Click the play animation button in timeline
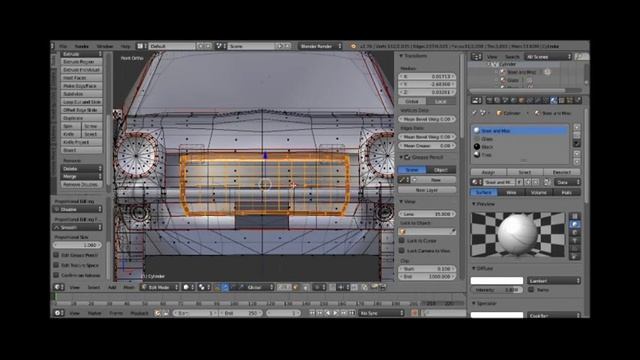The width and height of the screenshot is (640, 360). [336, 313]
